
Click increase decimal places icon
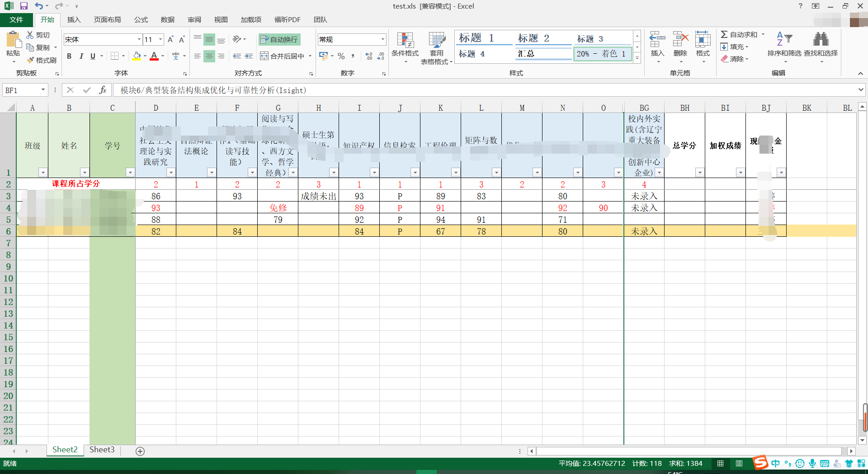point(369,56)
